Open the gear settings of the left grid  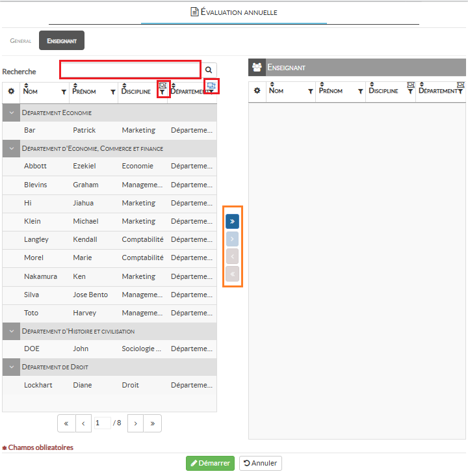point(11,92)
